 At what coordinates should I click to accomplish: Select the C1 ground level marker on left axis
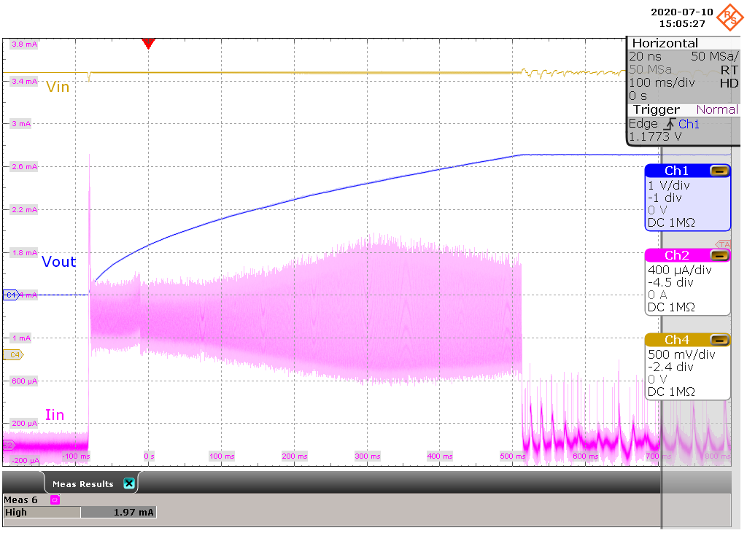[x=10, y=295]
